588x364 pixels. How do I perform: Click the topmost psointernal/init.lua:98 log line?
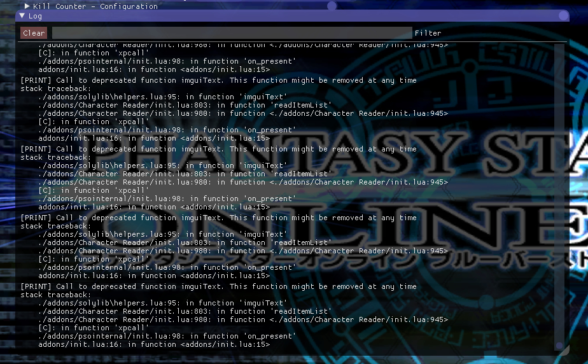166,61
